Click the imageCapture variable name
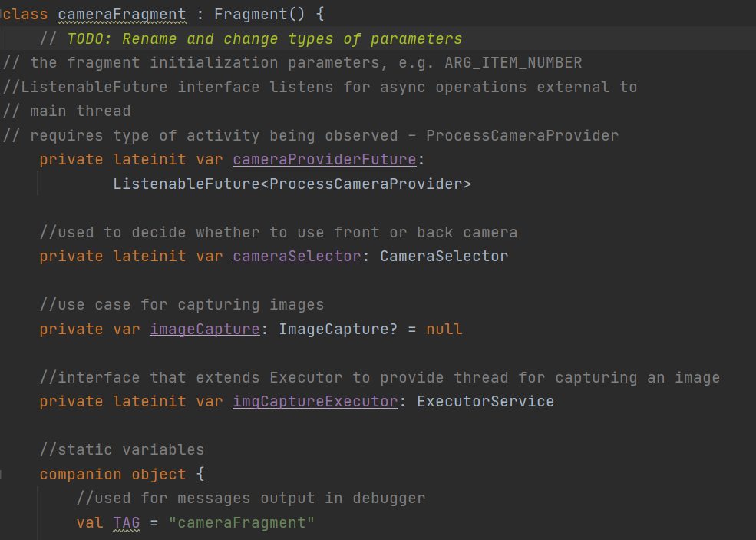 tap(205, 329)
